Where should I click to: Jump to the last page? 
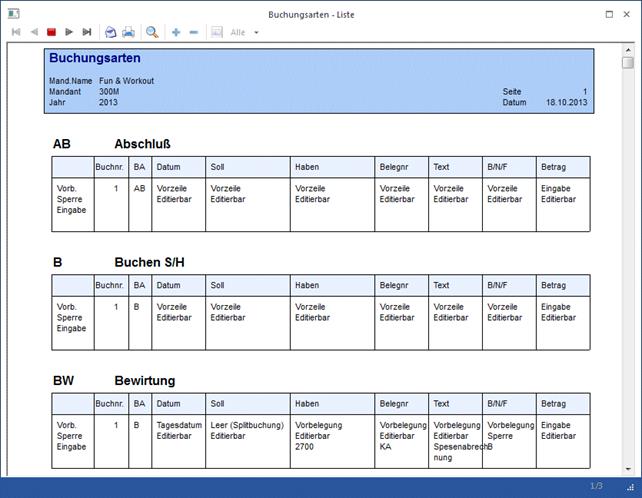(x=87, y=32)
